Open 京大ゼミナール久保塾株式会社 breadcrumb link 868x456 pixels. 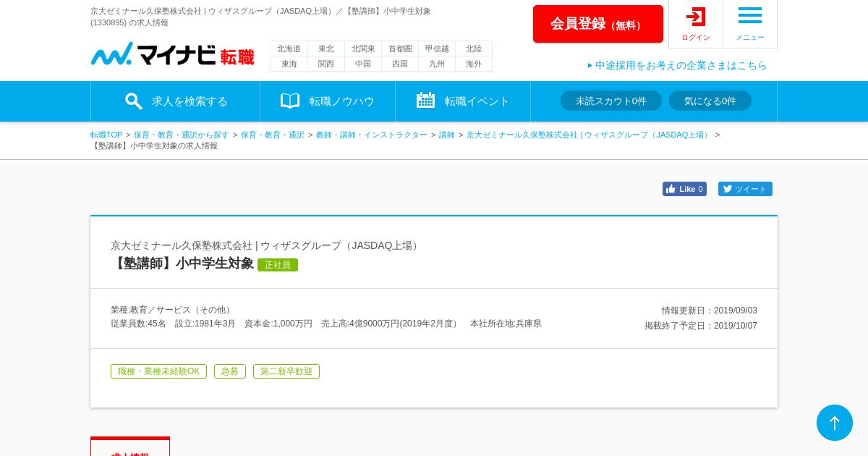[589, 135]
